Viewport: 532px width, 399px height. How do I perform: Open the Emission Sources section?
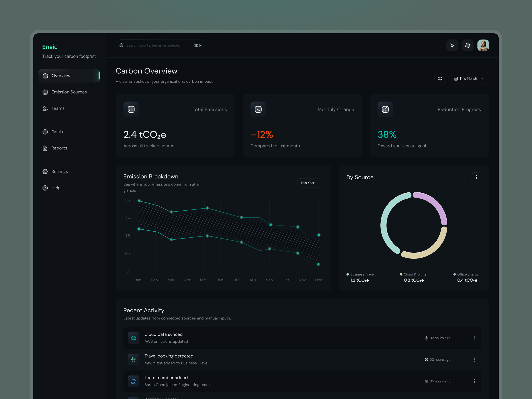[69, 92]
